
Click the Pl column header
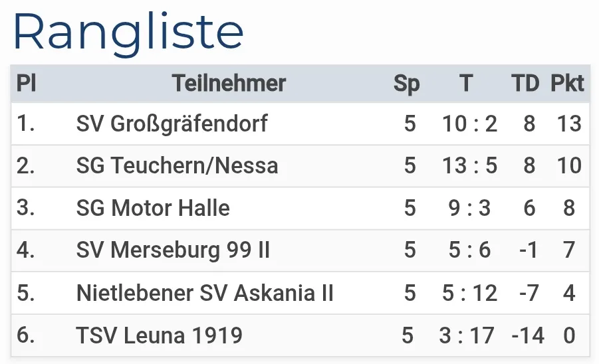tap(26, 84)
